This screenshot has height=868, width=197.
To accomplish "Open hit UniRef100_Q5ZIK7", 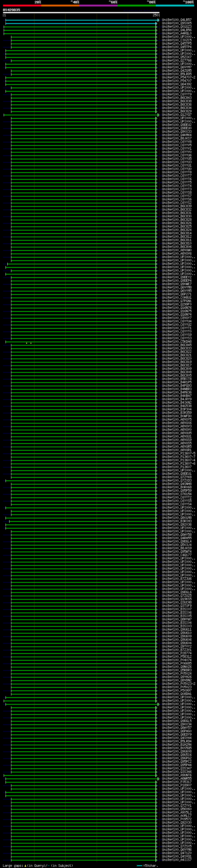I will [177, 57].
